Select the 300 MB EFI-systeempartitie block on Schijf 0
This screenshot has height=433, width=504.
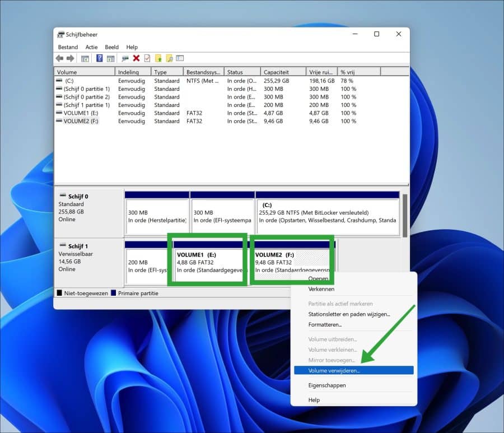(x=222, y=213)
